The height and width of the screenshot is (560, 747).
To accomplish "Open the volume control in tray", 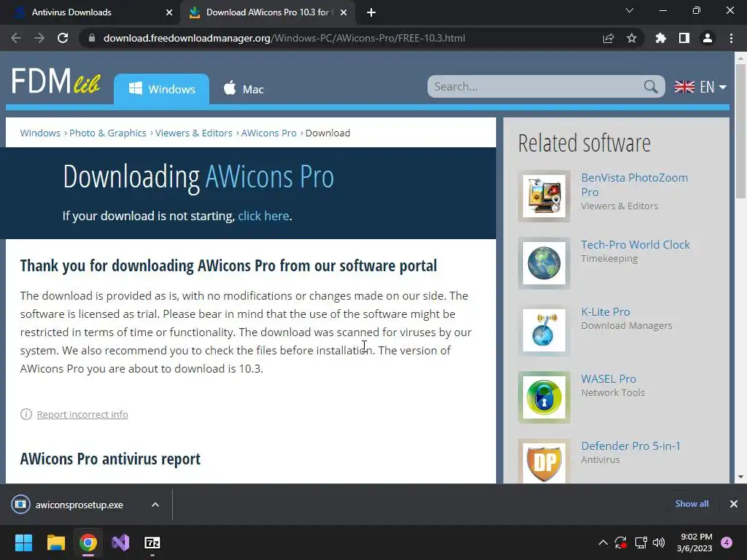I will pyautogui.click(x=659, y=542).
